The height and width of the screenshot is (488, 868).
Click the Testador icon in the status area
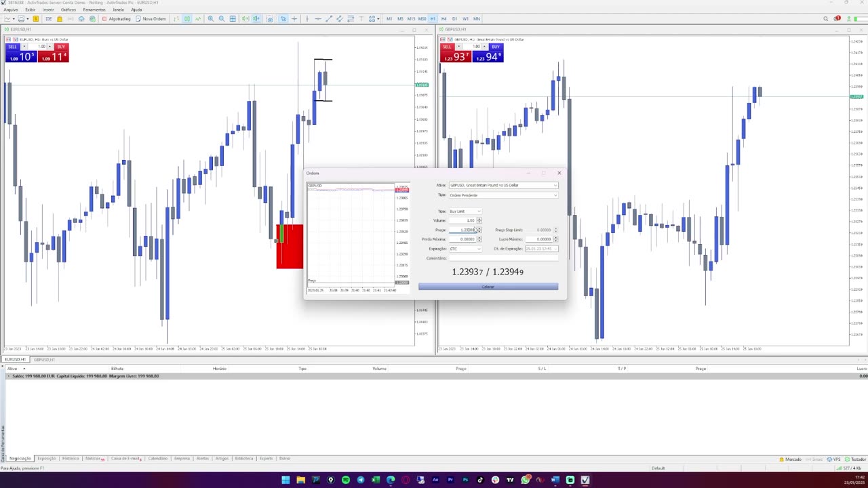click(x=854, y=460)
